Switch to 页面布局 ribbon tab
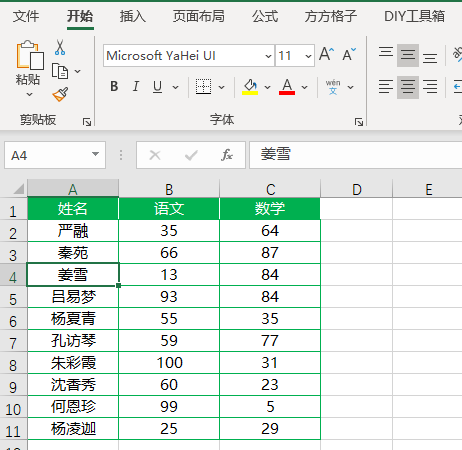462x450 pixels. tap(199, 16)
